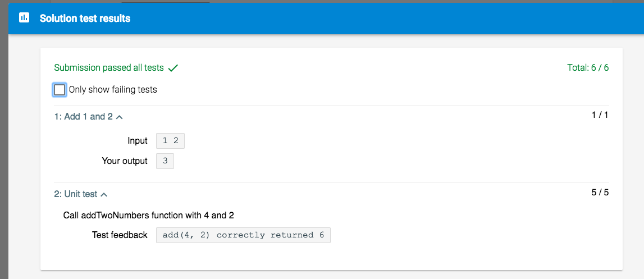Click the bar chart icon in the header
The width and height of the screenshot is (644, 279).
24,18
